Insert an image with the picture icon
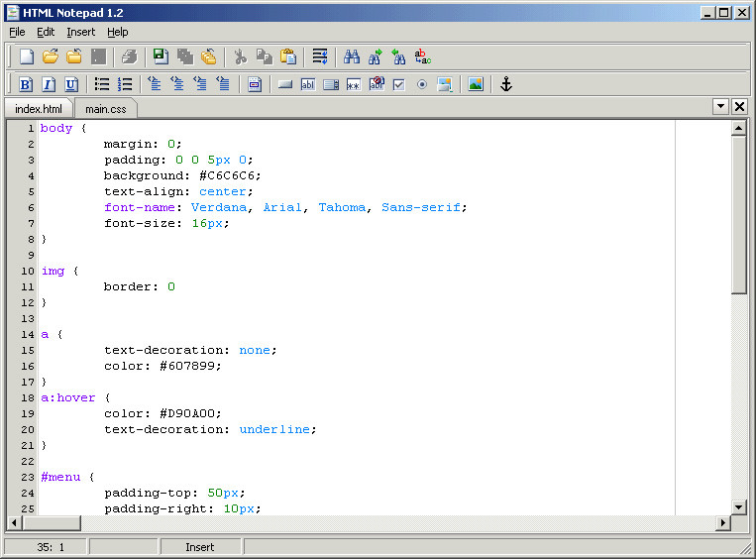The image size is (756, 559). coord(476,84)
